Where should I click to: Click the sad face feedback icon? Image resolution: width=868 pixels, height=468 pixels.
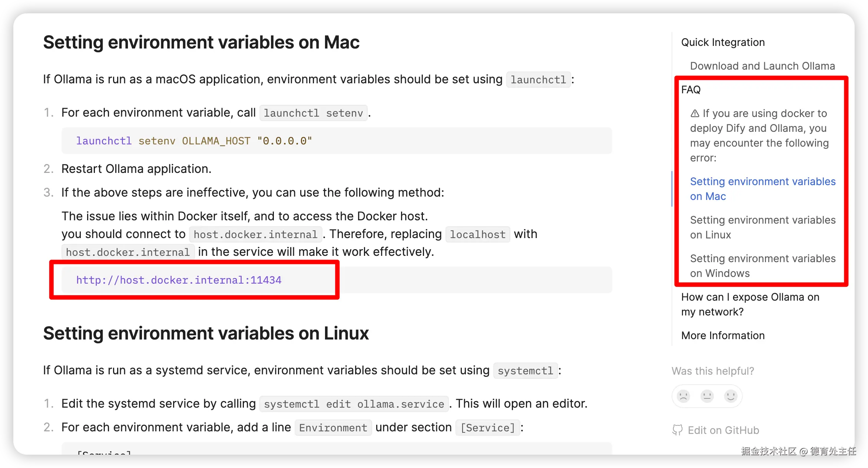click(683, 396)
